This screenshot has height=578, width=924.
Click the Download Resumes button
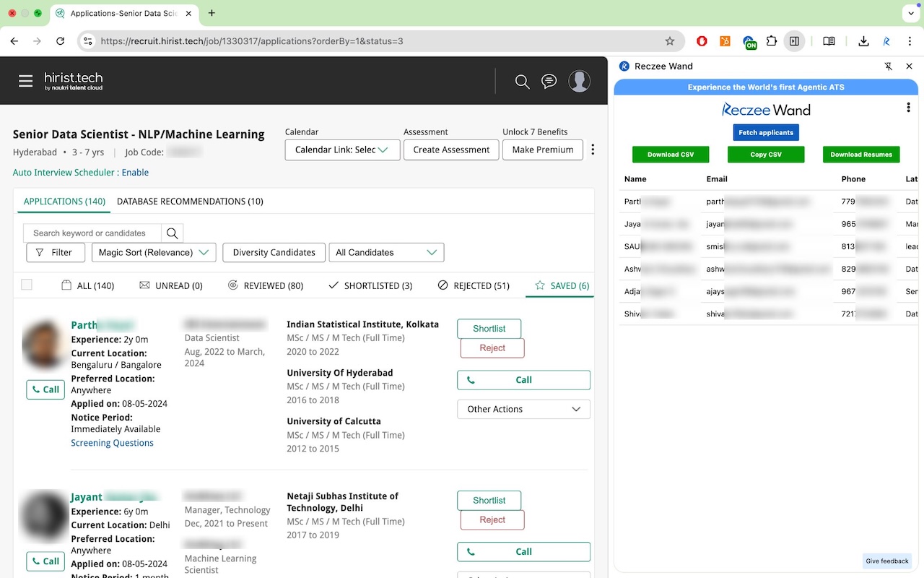click(x=861, y=155)
